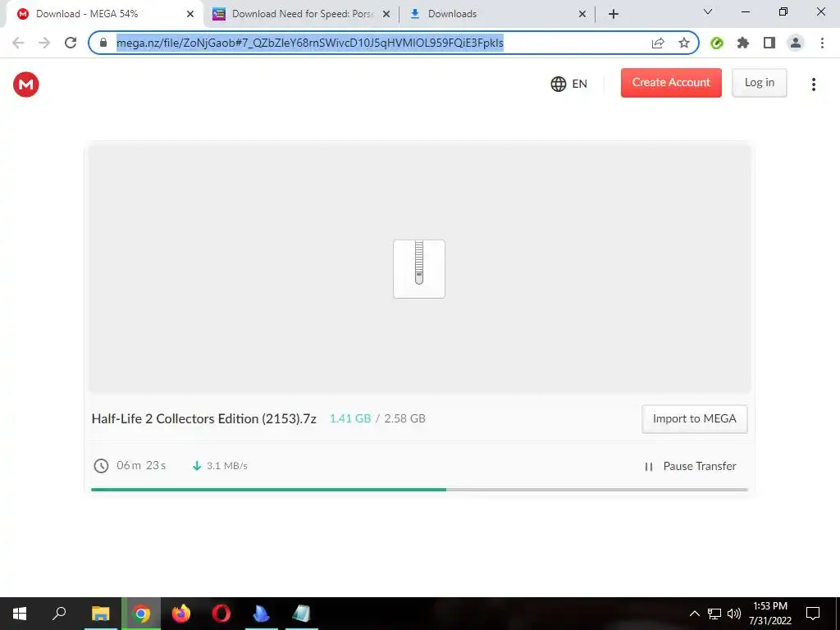Show hidden system tray icons

pyautogui.click(x=694, y=614)
